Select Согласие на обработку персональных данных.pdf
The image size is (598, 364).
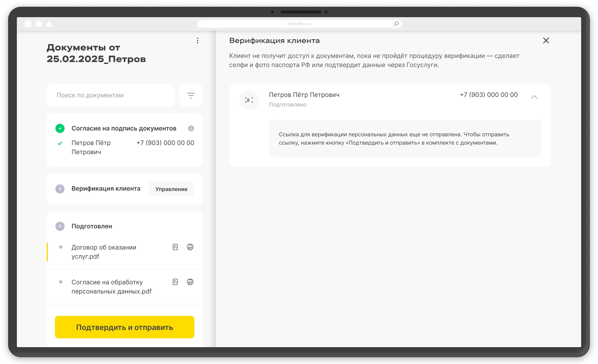click(x=111, y=287)
